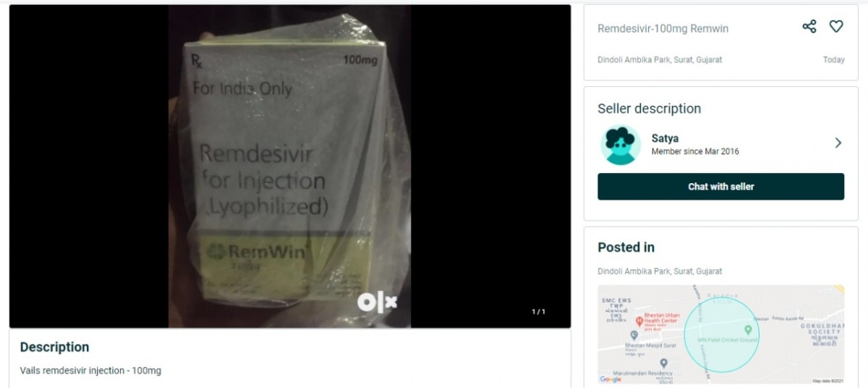Click the teal location circle on map
Image resolution: width=868 pixels, height=388 pixels.
(x=721, y=334)
